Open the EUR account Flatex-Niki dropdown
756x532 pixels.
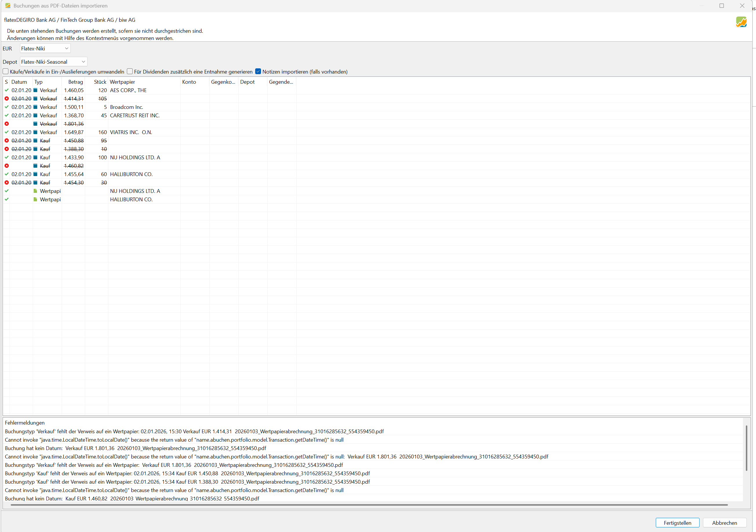[x=45, y=48]
